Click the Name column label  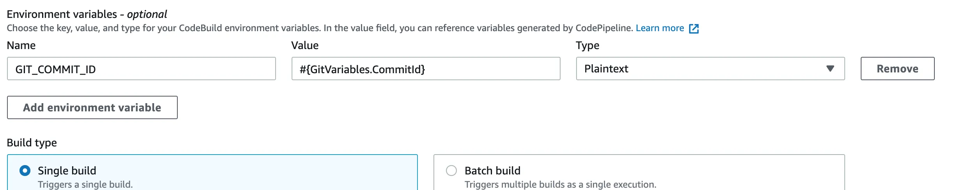[21, 46]
